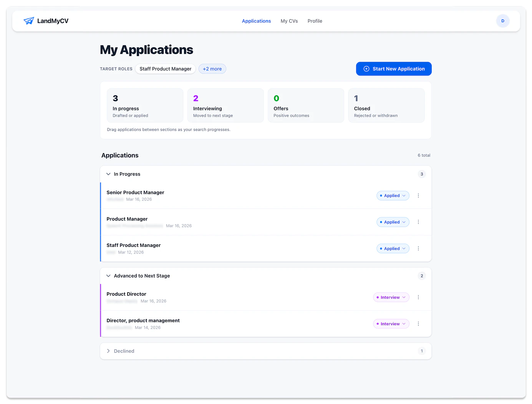Click the '6 total' label
The width and height of the screenshot is (532, 404).
point(424,155)
